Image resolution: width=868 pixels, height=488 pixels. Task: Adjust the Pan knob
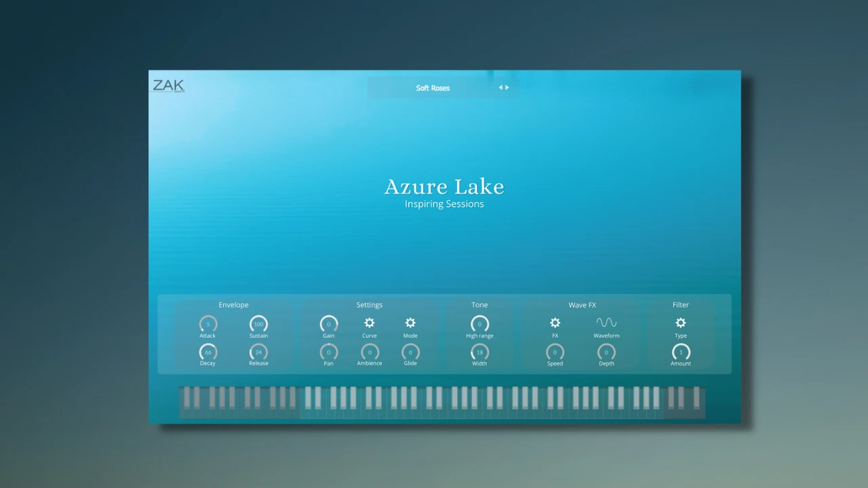(328, 353)
